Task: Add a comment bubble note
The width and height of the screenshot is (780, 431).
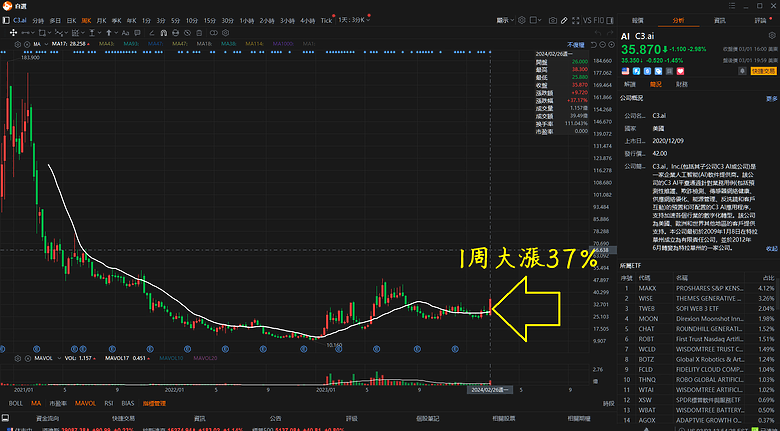Action: click(x=137, y=33)
